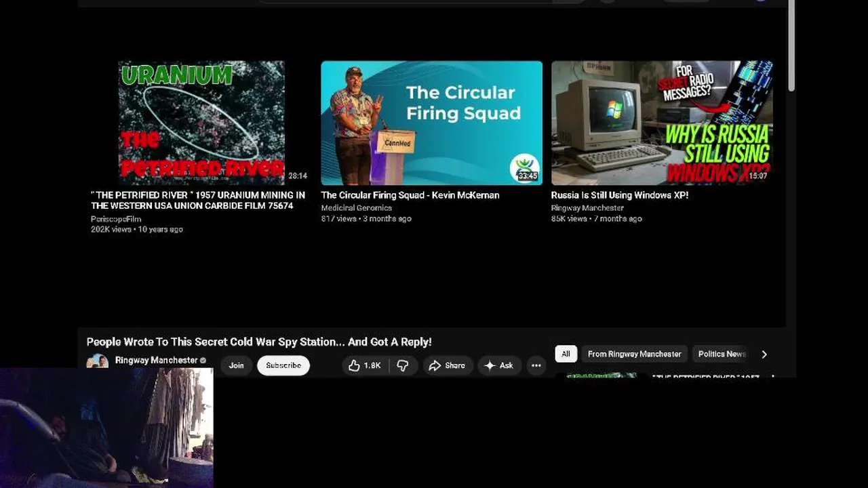The height and width of the screenshot is (488, 868).
Task: Show more filter chips with right chevron
Action: click(764, 354)
